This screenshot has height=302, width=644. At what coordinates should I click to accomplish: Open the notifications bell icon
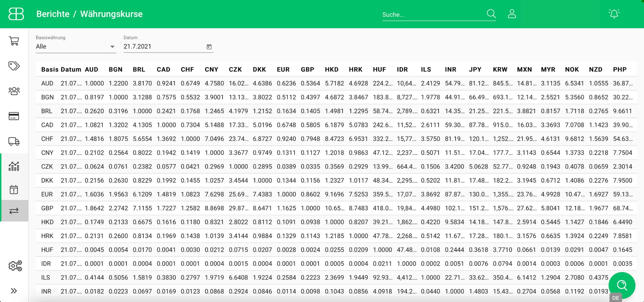coord(614,14)
